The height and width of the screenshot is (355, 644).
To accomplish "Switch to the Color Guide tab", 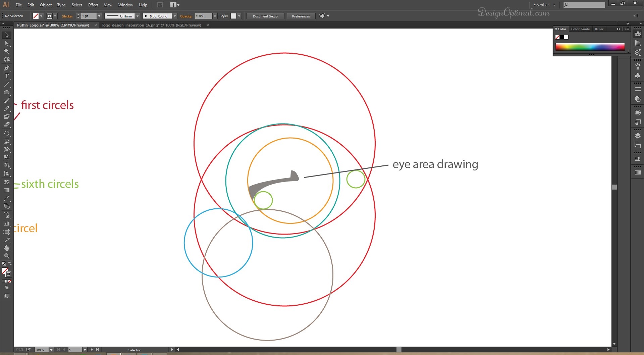I will [x=580, y=29].
